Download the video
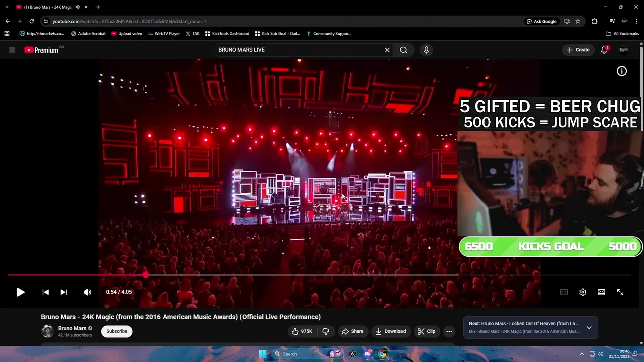Image resolution: width=644 pixels, height=362 pixels. pos(390,331)
